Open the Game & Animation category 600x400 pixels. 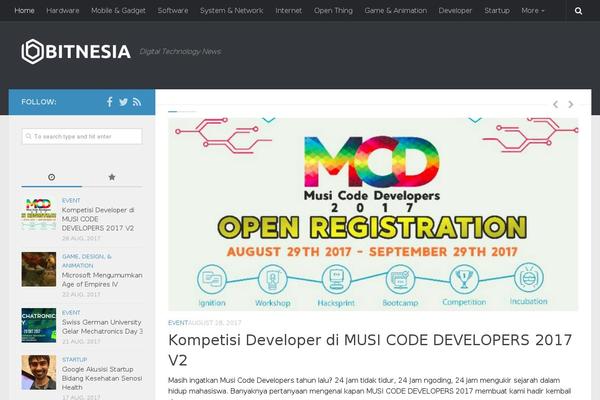396,11
